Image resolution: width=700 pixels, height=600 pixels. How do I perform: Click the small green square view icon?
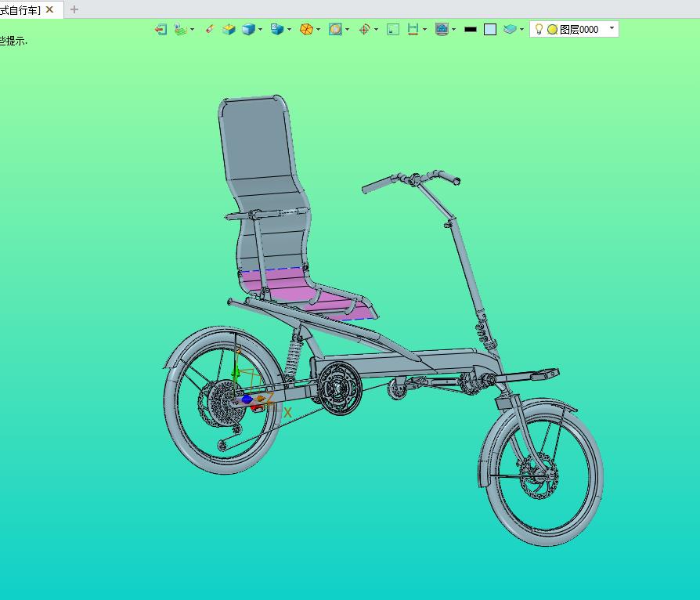393,30
